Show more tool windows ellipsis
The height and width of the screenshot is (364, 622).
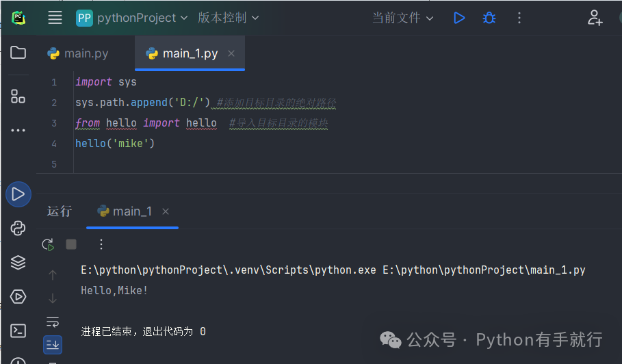tap(18, 130)
